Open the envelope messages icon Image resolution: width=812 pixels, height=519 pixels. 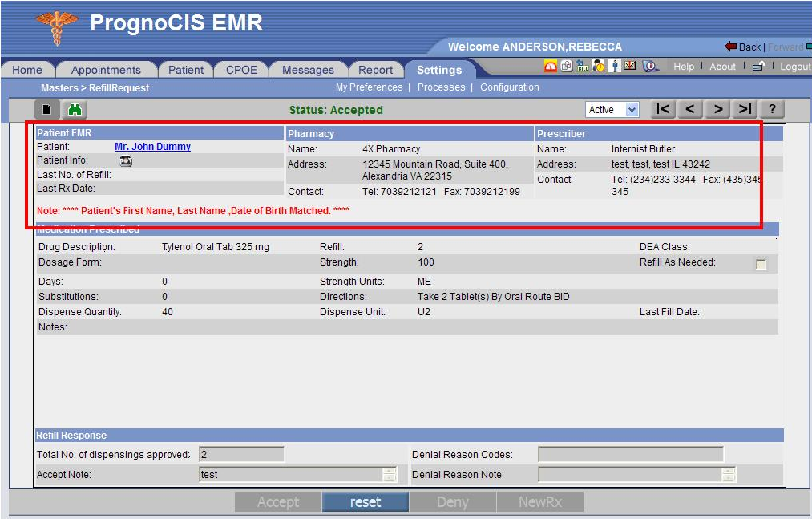[630, 65]
